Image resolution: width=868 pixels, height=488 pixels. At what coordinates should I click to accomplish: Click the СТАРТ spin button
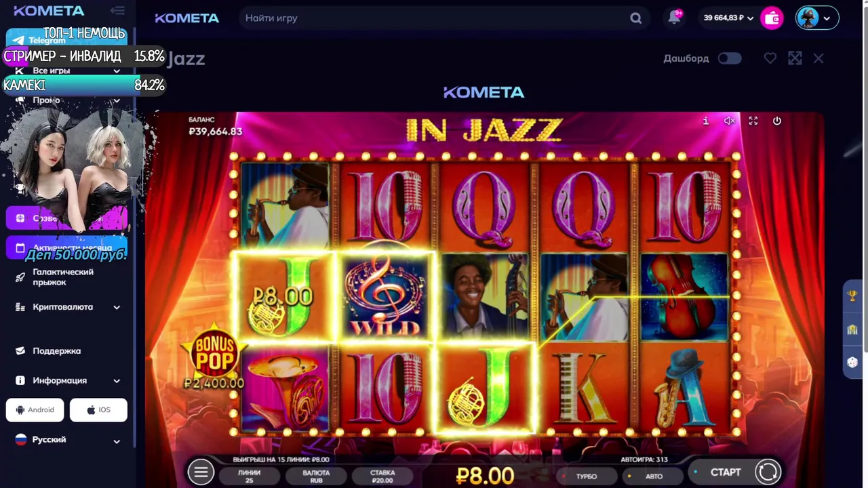coord(726,472)
